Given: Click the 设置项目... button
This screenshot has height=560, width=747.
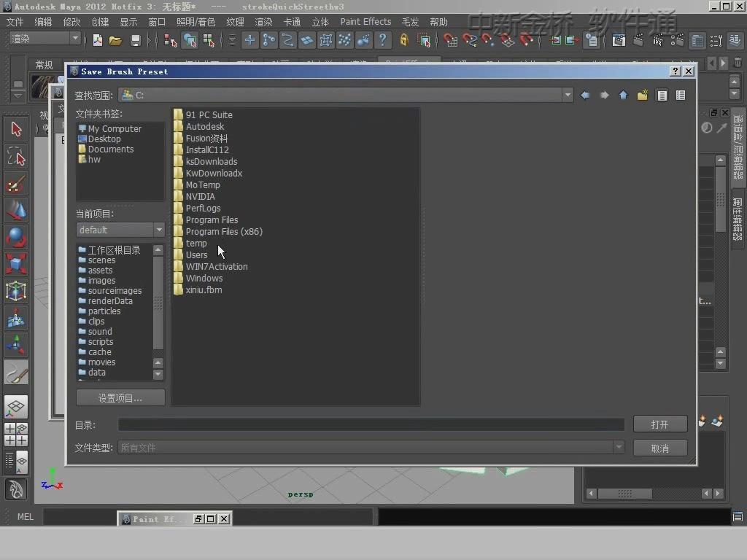Looking at the screenshot, I should pos(120,397).
